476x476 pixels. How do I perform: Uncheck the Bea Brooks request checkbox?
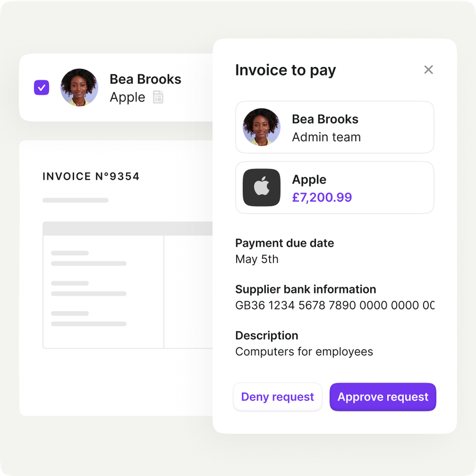(x=41, y=87)
